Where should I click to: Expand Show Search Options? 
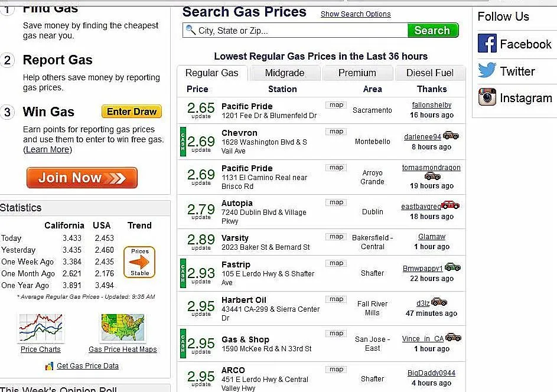coord(355,14)
